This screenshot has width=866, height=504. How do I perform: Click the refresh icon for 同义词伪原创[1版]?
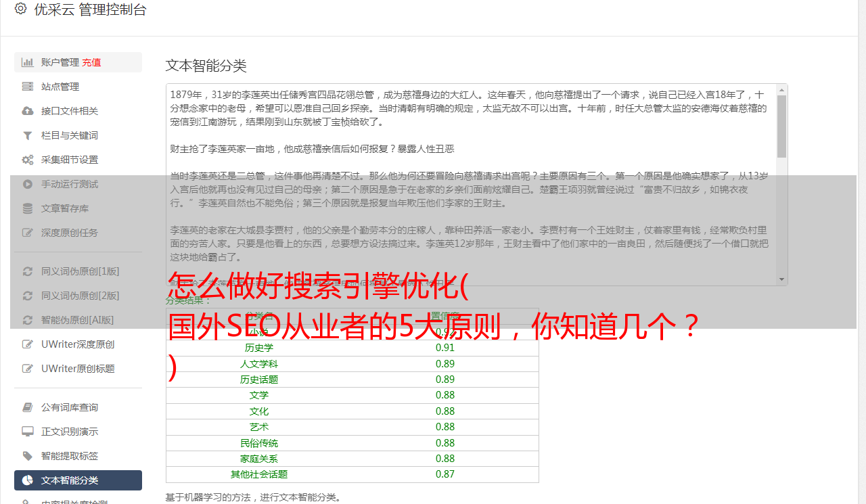click(x=28, y=271)
